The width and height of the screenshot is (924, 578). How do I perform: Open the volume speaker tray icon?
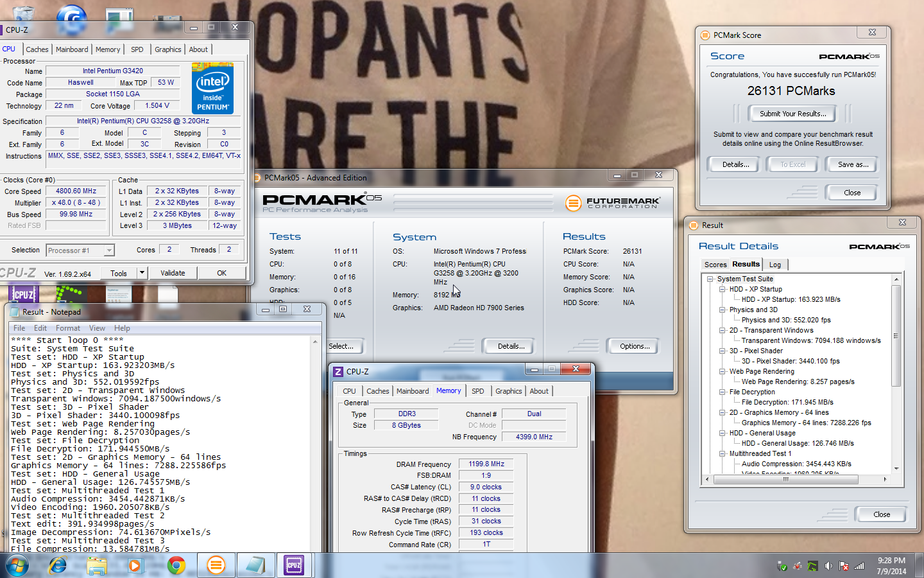pyautogui.click(x=828, y=566)
